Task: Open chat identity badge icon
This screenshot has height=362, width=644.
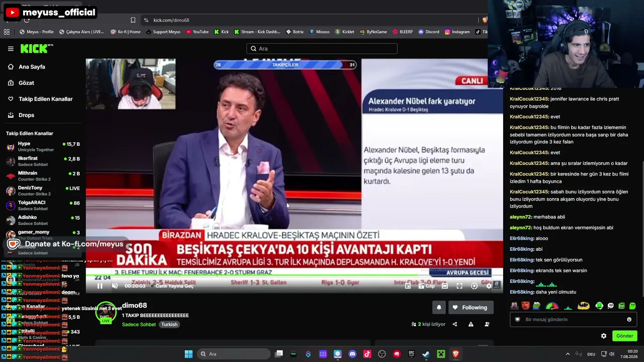Action: pos(517,319)
